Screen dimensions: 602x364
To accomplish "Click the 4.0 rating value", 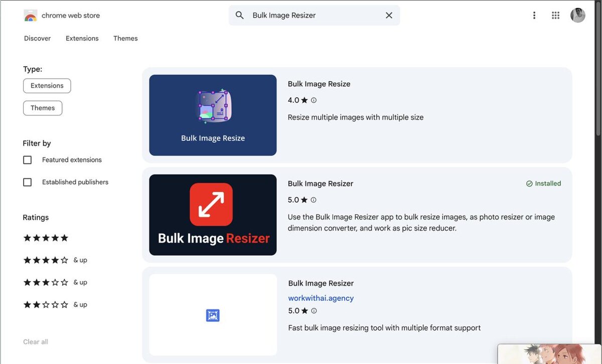I will (x=293, y=100).
